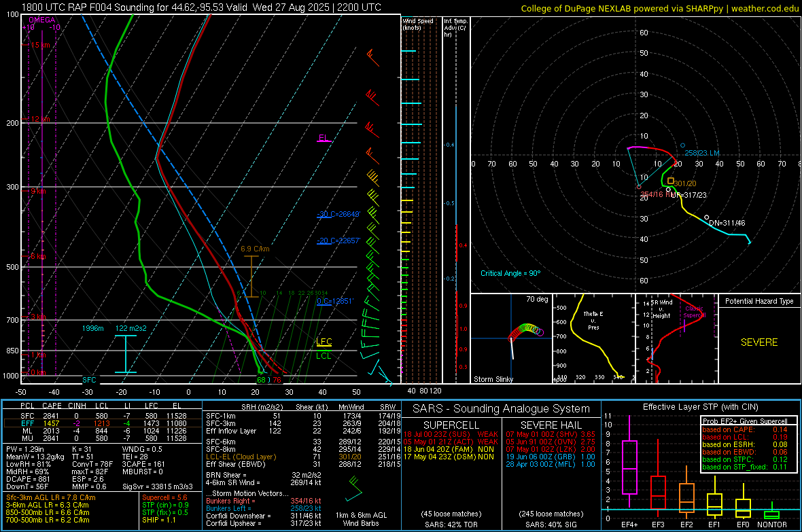Click the green LCL level label
Viewport: 802px width, 532px height.
(x=324, y=355)
